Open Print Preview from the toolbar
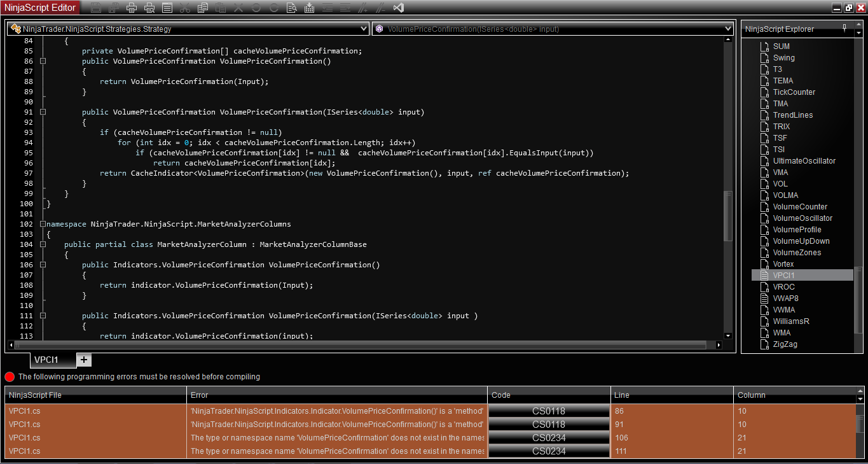 149,8
